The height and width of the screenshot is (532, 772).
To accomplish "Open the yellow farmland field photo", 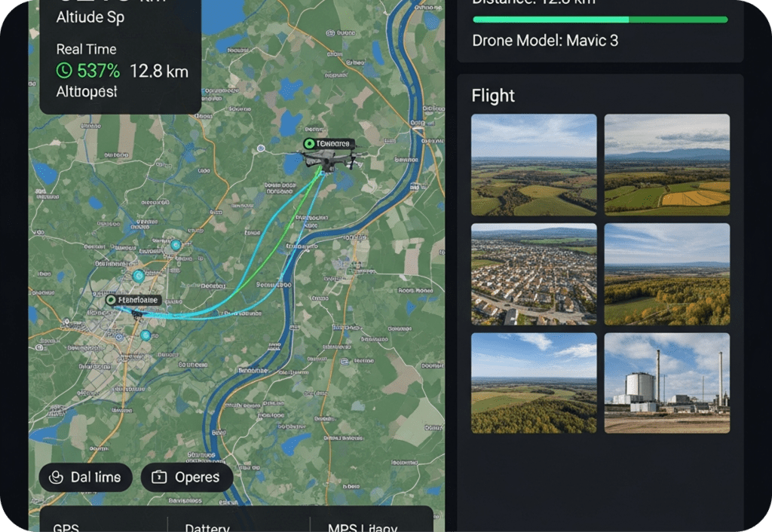I will 667,165.
